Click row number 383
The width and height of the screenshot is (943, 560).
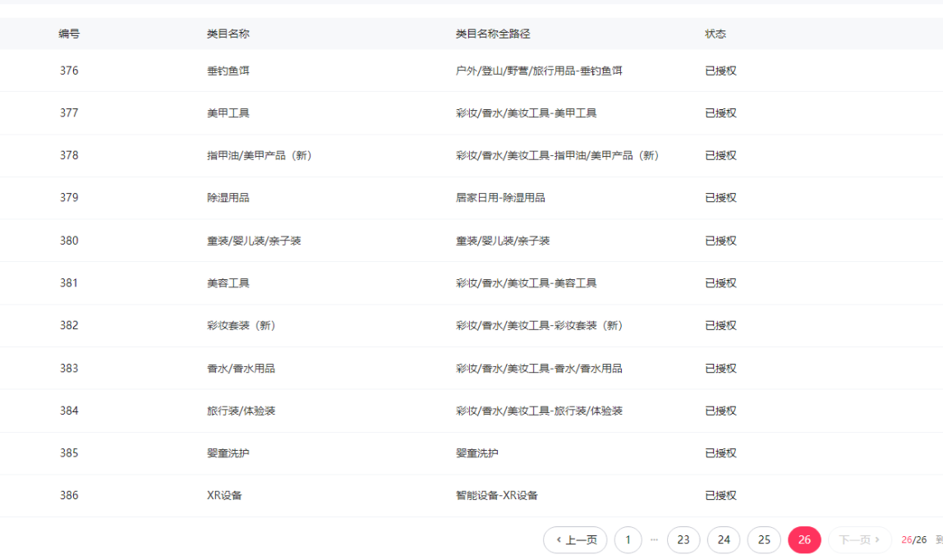pos(69,368)
